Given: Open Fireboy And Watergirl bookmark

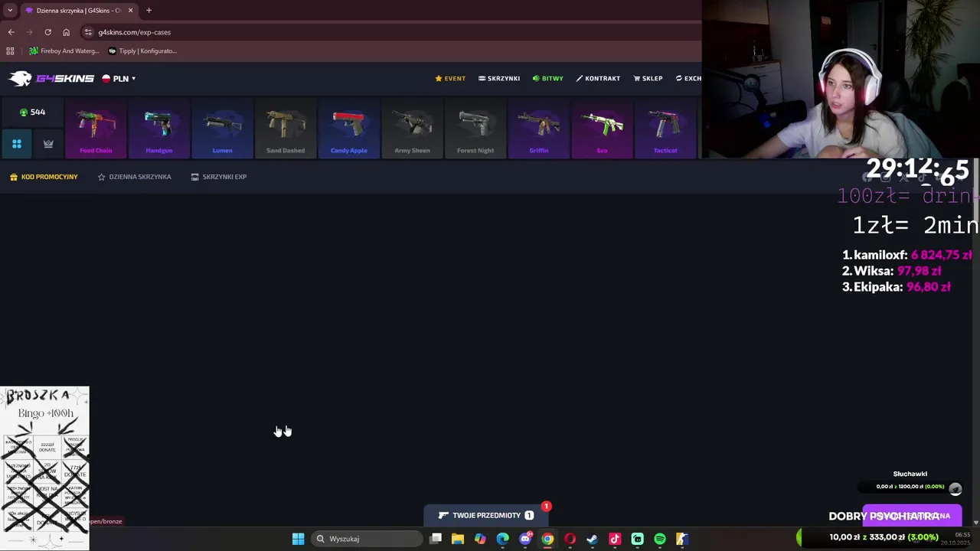Looking at the screenshot, I should [64, 51].
